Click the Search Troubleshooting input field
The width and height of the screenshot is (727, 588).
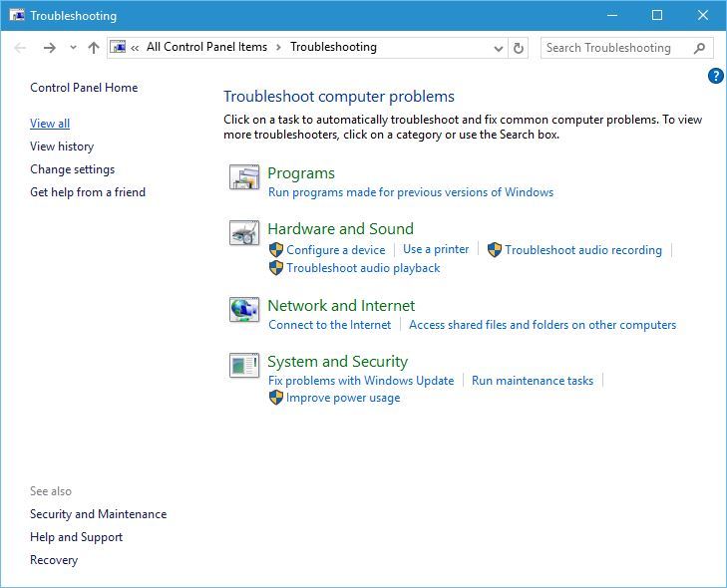(627, 48)
